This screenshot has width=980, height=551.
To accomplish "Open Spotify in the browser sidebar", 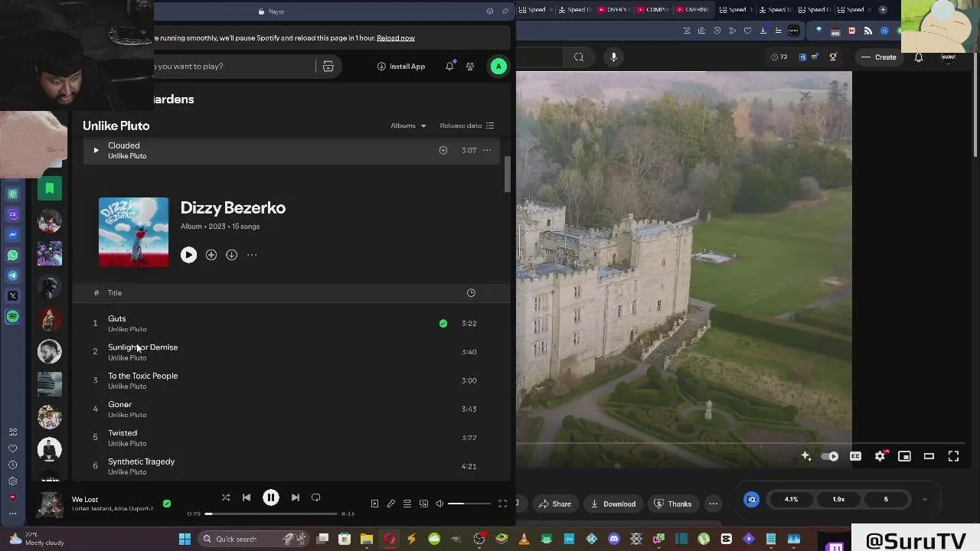I will tap(12, 316).
